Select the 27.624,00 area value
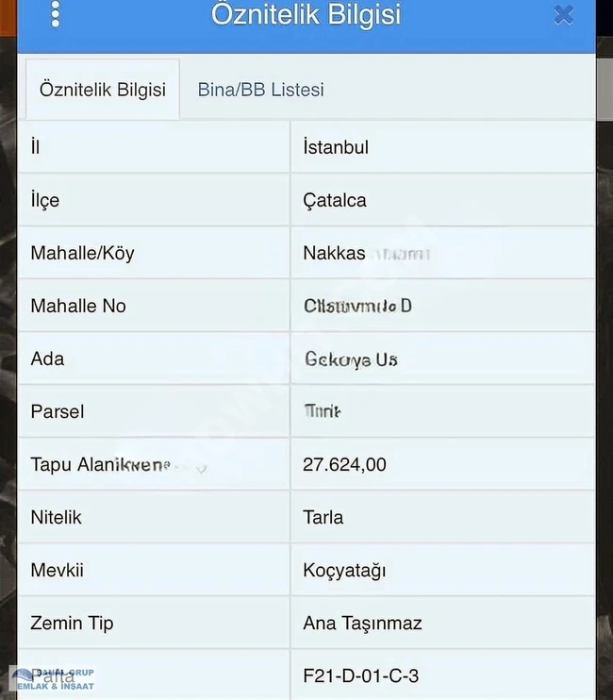Viewport: 613px width, 700px height. pyautogui.click(x=344, y=464)
